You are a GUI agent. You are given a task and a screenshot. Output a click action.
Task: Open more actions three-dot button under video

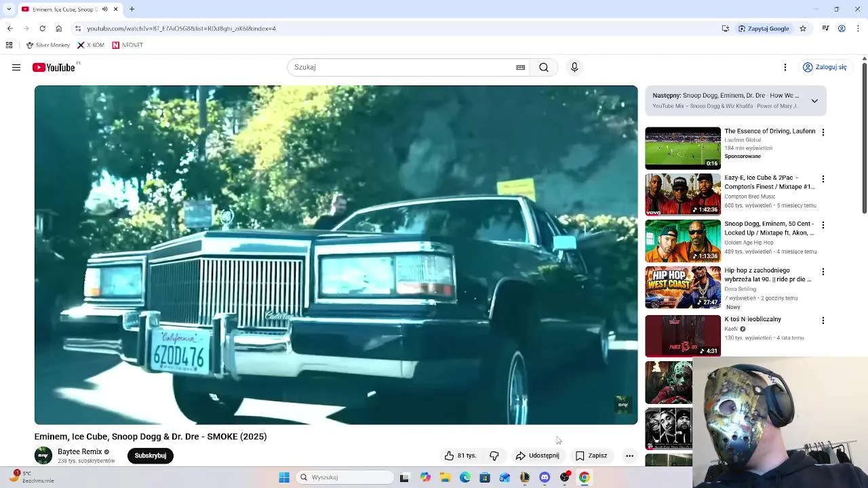point(629,455)
